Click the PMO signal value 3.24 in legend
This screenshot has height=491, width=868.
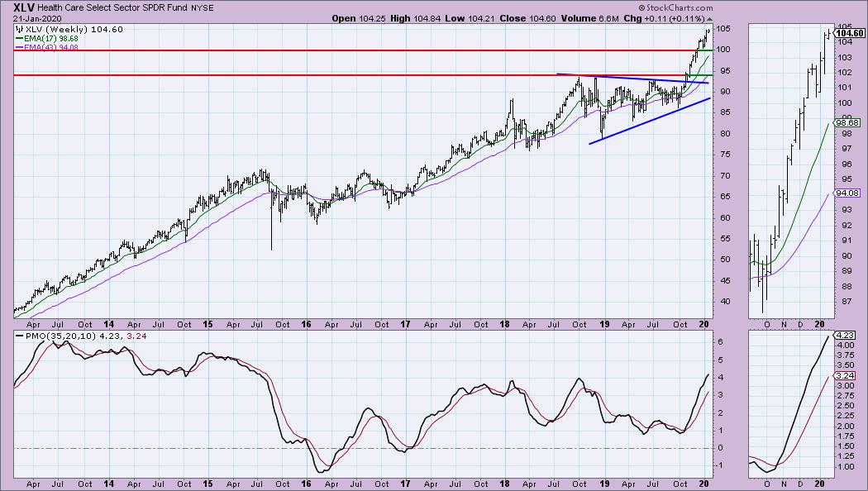coord(138,336)
